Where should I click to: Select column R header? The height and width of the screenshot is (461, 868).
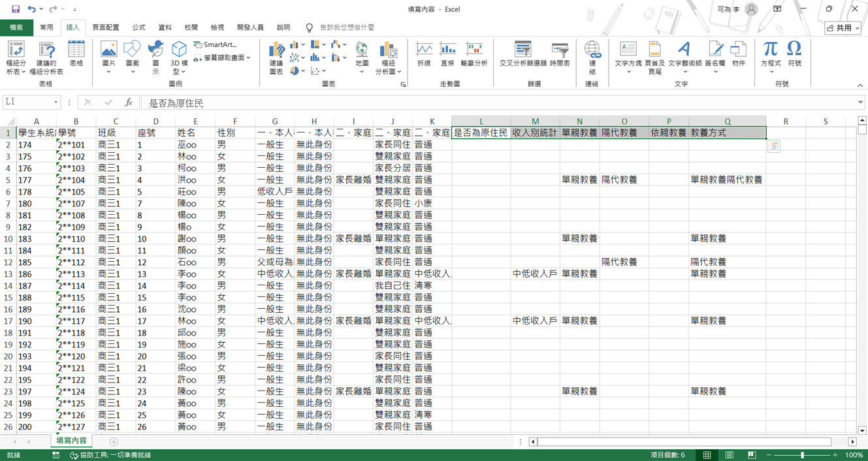[786, 121]
